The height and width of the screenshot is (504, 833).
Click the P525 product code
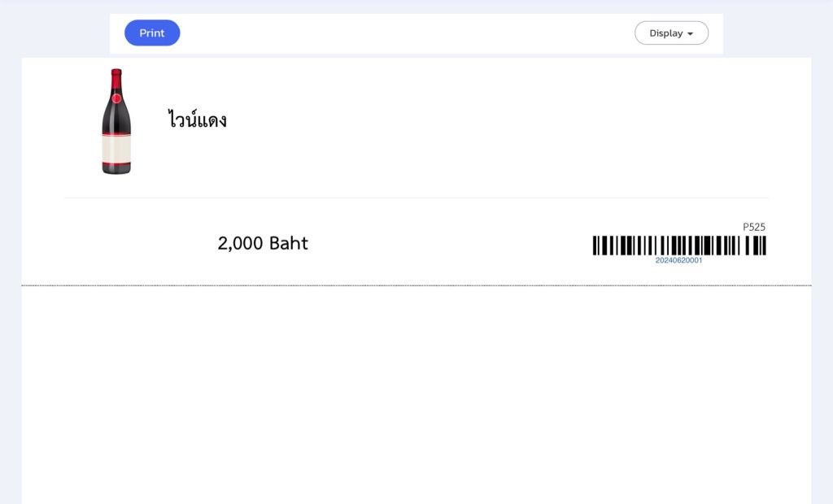coord(754,227)
